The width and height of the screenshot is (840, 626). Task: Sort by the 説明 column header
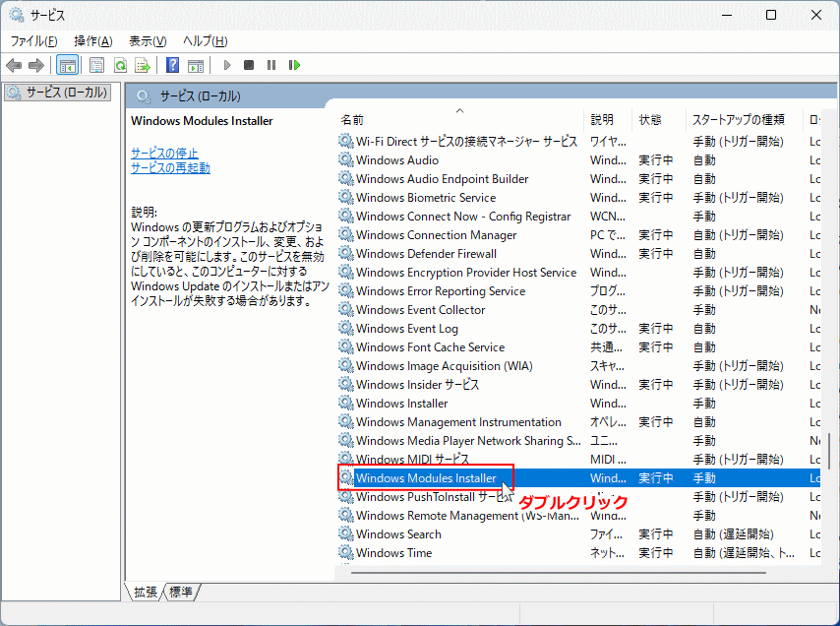[x=608, y=119]
